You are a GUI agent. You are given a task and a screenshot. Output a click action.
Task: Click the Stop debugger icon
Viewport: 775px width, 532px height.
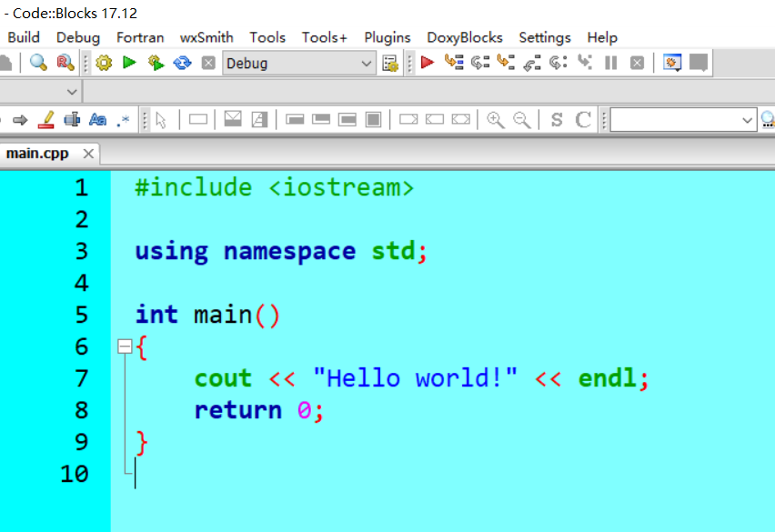click(x=637, y=63)
